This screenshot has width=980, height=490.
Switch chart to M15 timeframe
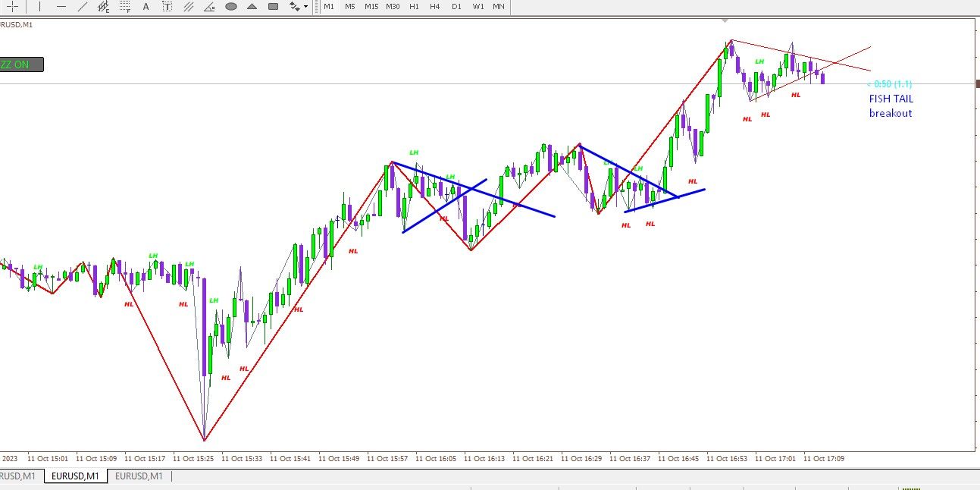(371, 6)
